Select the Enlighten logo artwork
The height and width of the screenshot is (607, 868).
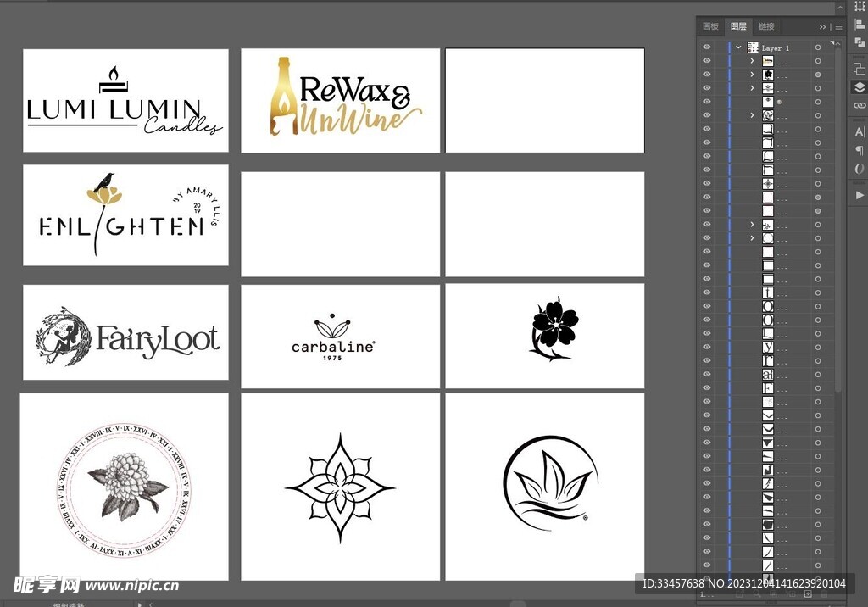click(129, 214)
